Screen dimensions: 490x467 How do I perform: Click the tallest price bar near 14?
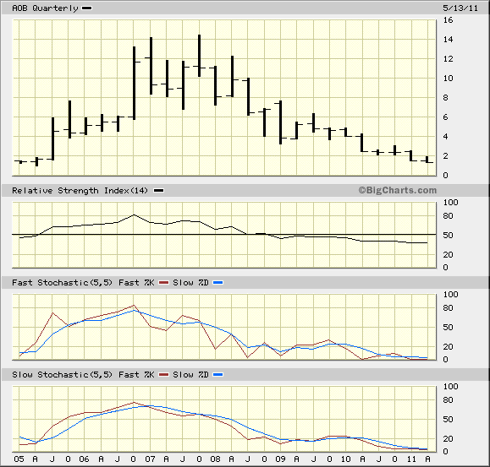199,56
